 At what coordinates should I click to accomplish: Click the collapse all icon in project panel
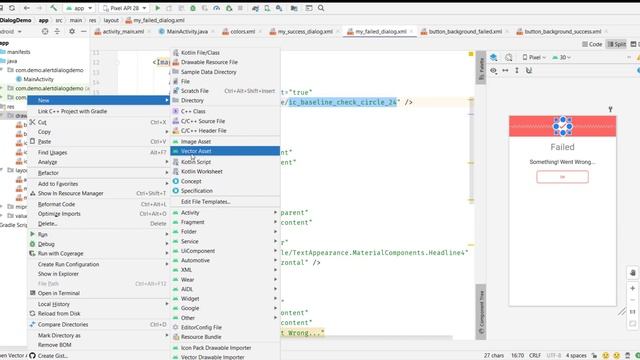[57, 31]
